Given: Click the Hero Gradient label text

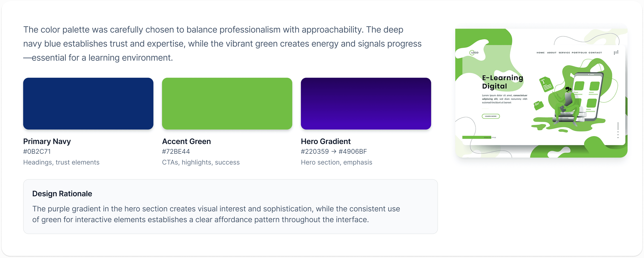Looking at the screenshot, I should 326,141.
